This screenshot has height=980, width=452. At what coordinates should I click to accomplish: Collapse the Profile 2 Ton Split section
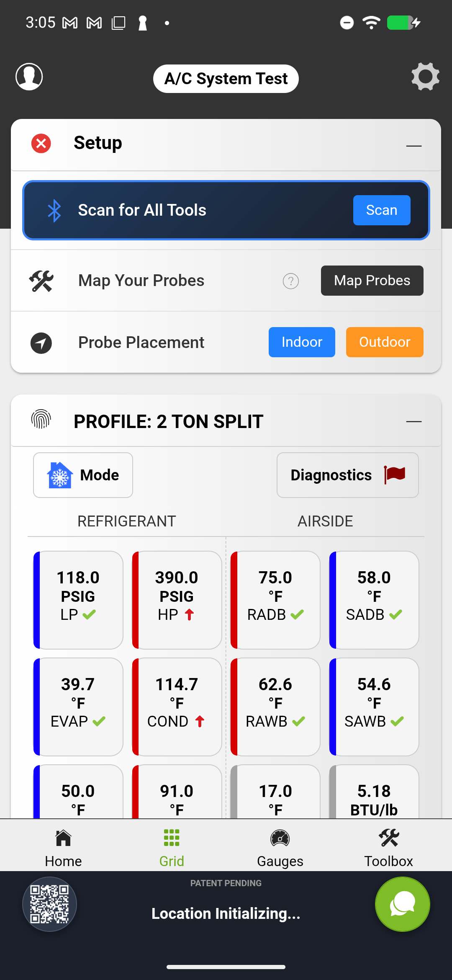413,421
